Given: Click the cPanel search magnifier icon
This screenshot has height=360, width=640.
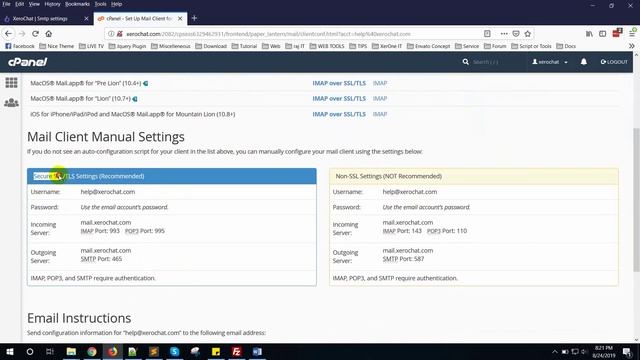Looking at the screenshot, I should click(466, 62).
